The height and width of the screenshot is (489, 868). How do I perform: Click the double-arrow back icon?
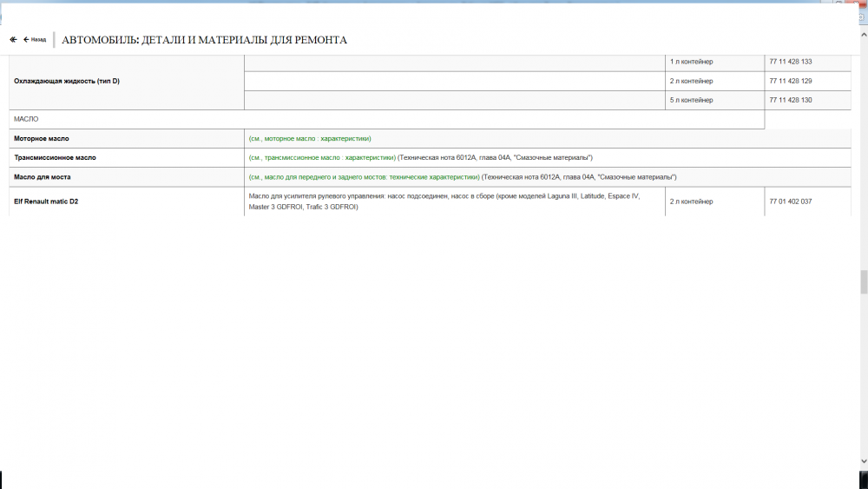(13, 39)
